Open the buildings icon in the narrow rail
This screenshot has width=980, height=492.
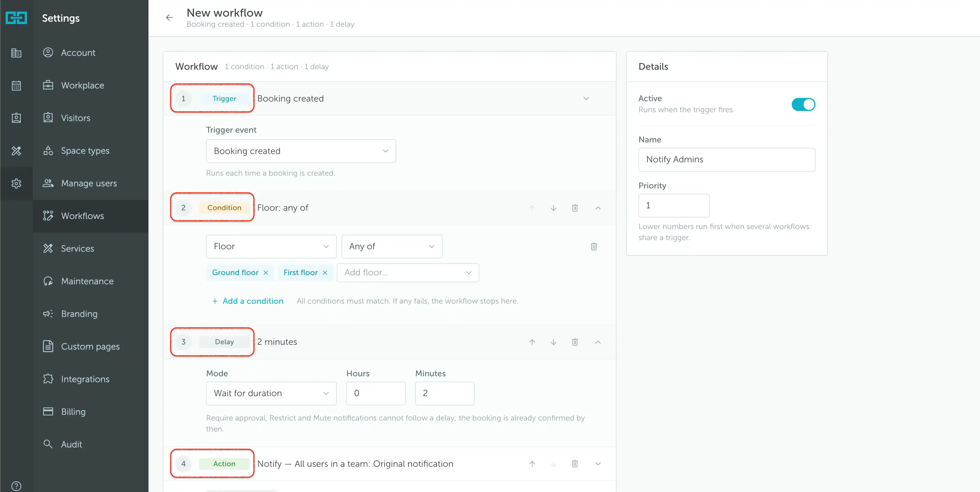pos(16,53)
